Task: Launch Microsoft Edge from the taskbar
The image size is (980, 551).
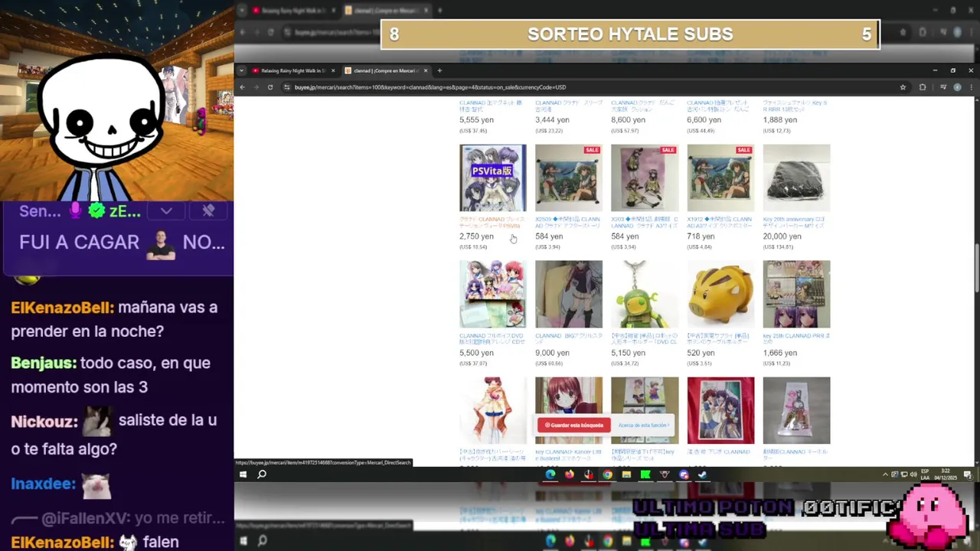Action: tap(550, 474)
